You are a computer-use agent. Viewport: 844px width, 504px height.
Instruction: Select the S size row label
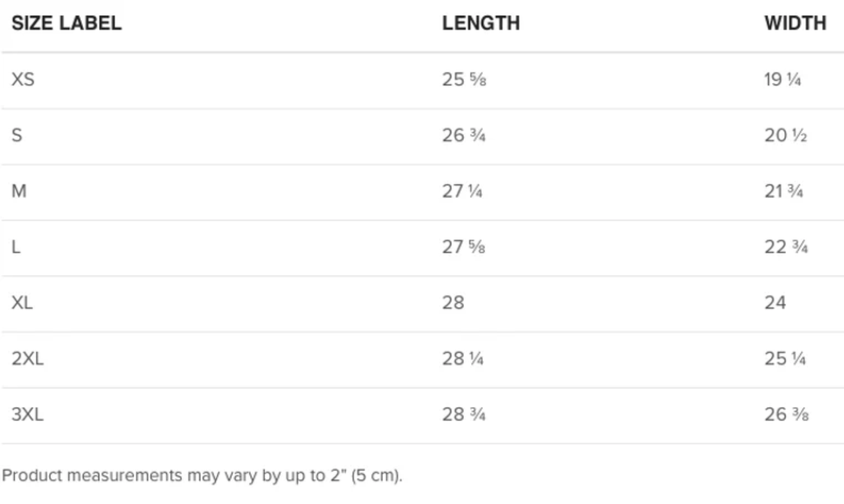pyautogui.click(x=17, y=135)
